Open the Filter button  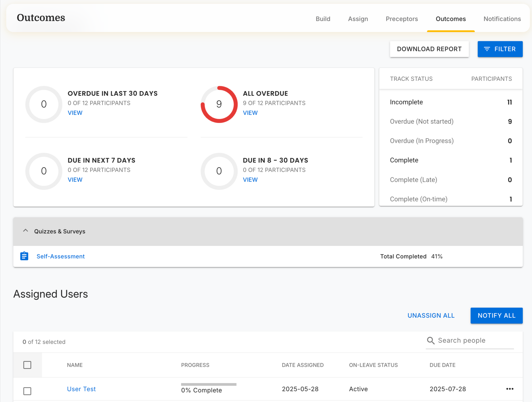click(500, 49)
